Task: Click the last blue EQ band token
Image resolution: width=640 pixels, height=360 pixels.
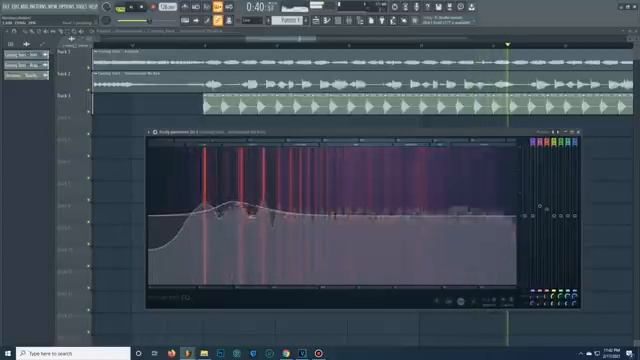Action: click(575, 142)
